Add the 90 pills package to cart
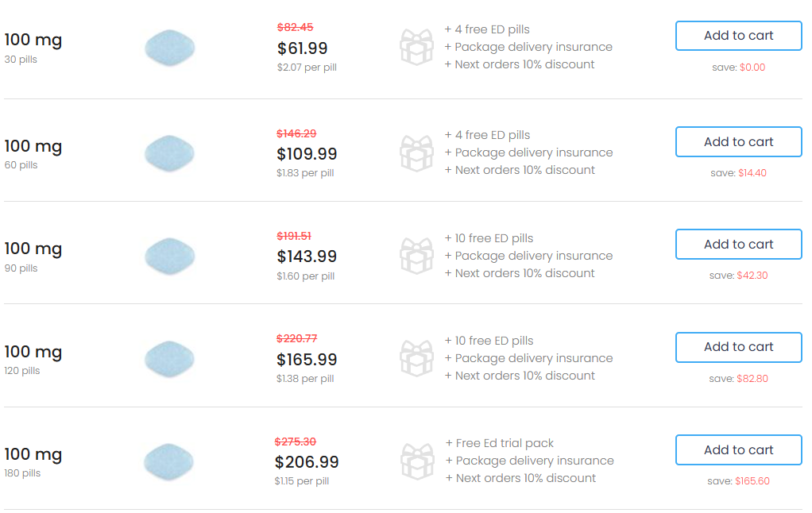 click(738, 245)
